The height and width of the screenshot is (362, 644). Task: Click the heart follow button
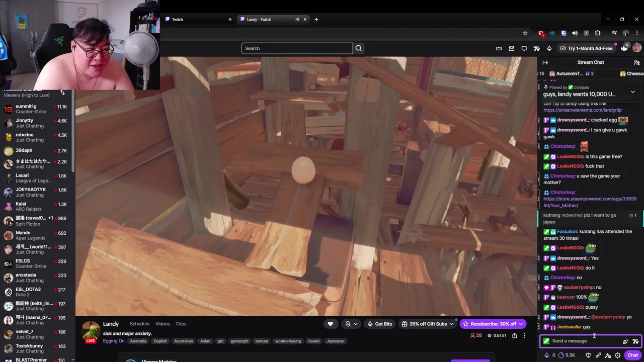331,324
